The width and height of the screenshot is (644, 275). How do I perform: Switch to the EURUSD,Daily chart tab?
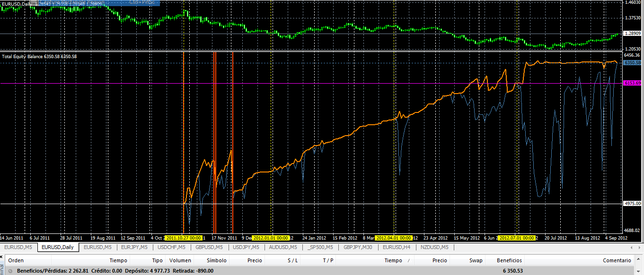(x=58, y=247)
